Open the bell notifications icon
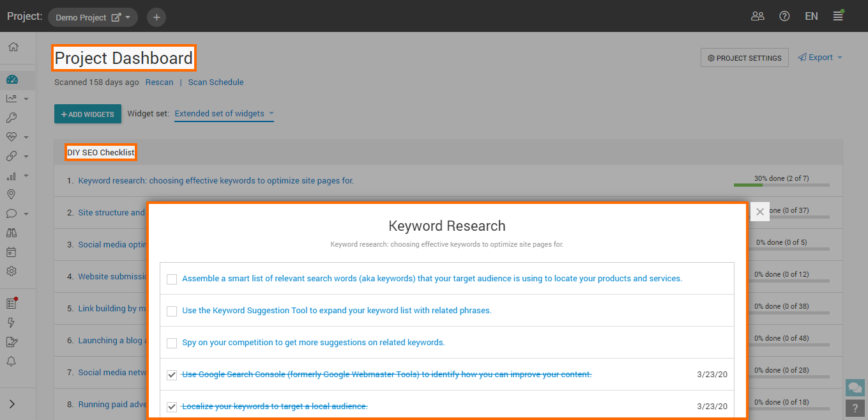Viewport: 868px width, 420px height. [11, 361]
